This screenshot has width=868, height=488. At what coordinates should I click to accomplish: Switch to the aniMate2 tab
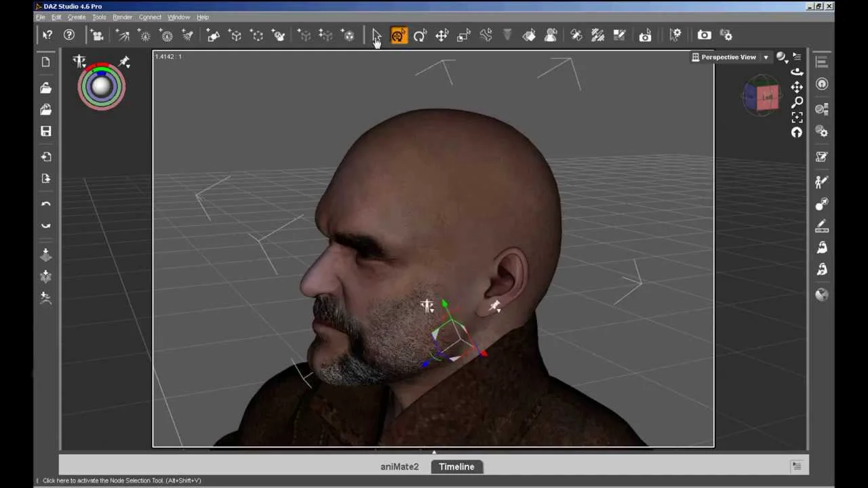tap(399, 466)
